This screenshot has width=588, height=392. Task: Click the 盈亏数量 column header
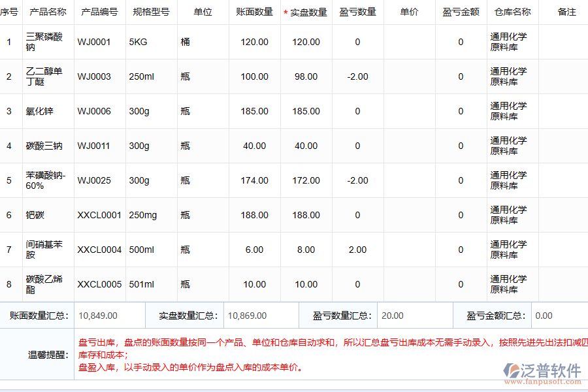(x=357, y=11)
